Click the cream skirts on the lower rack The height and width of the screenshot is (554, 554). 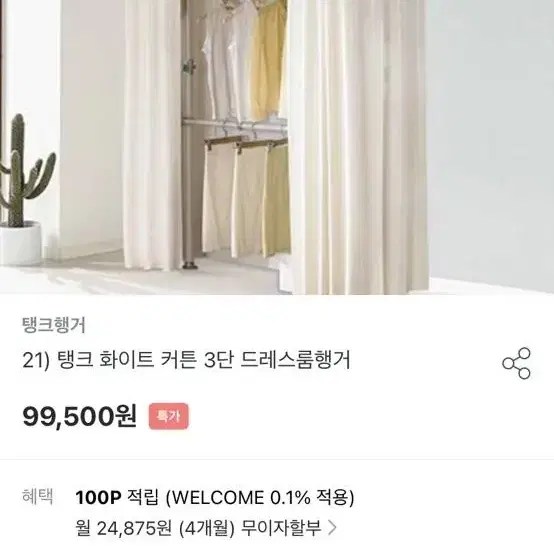[x=246, y=198]
